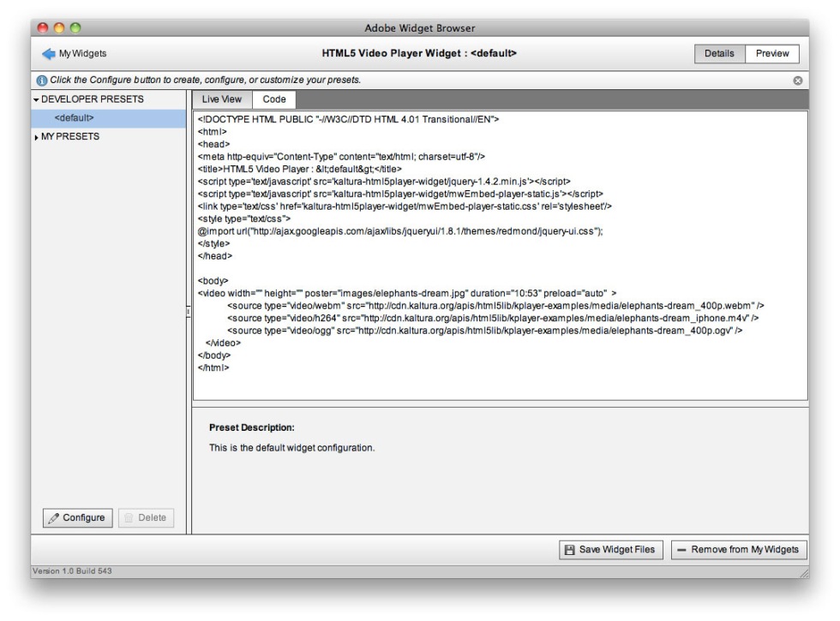Click the meta http-equiv line

341,157
